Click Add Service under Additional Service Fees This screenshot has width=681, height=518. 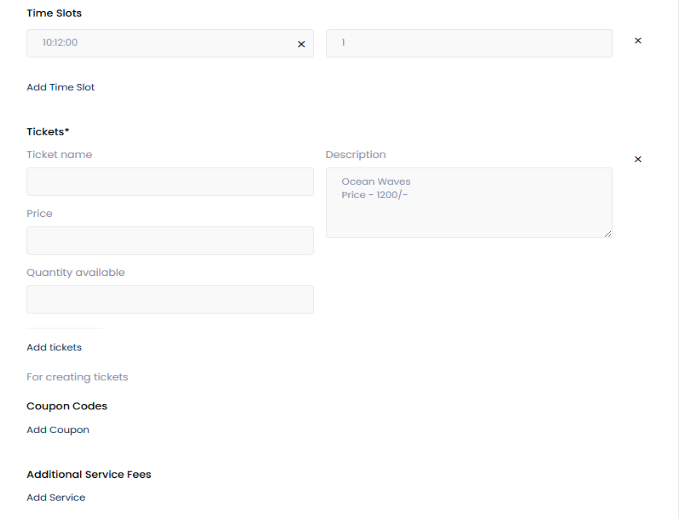tap(56, 497)
